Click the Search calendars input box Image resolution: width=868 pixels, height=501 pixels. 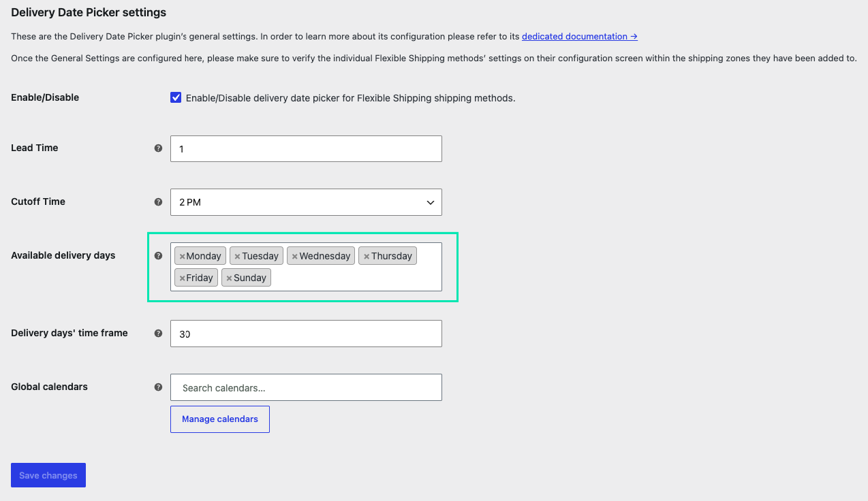(x=306, y=387)
